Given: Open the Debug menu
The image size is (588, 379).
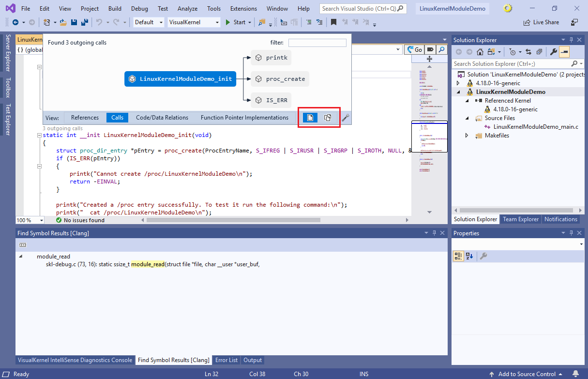Looking at the screenshot, I should pyautogui.click(x=139, y=9).
